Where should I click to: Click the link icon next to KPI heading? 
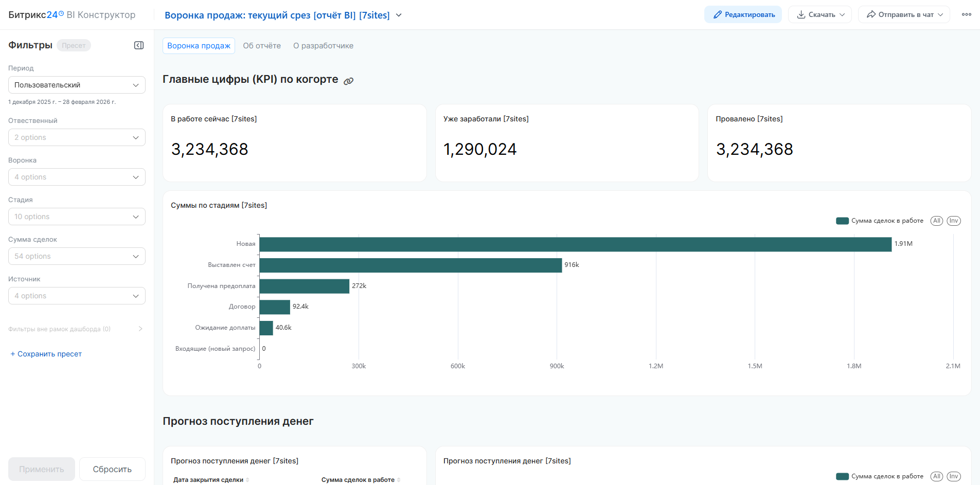(x=349, y=81)
